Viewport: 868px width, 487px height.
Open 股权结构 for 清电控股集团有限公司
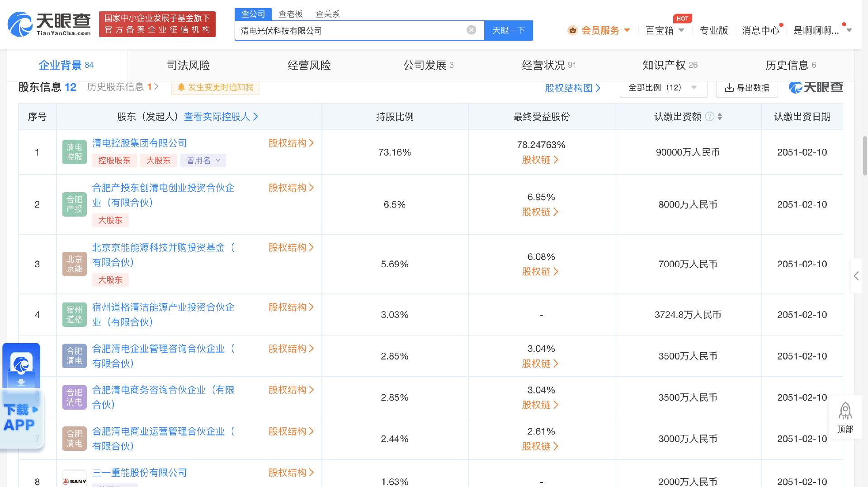tap(291, 143)
